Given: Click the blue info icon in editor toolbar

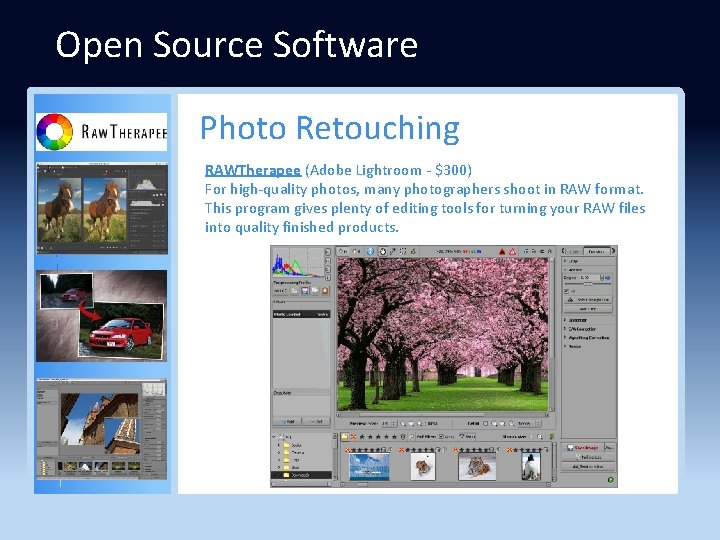Looking at the screenshot, I should [x=370, y=252].
